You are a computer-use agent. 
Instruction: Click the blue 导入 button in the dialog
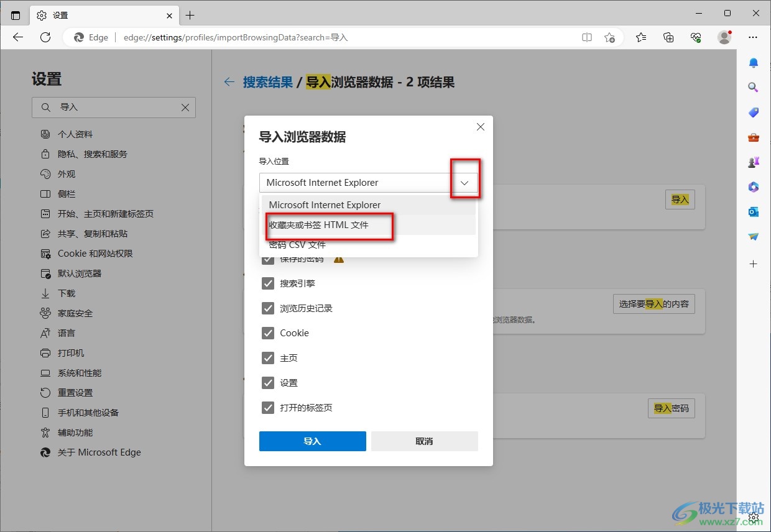point(313,441)
